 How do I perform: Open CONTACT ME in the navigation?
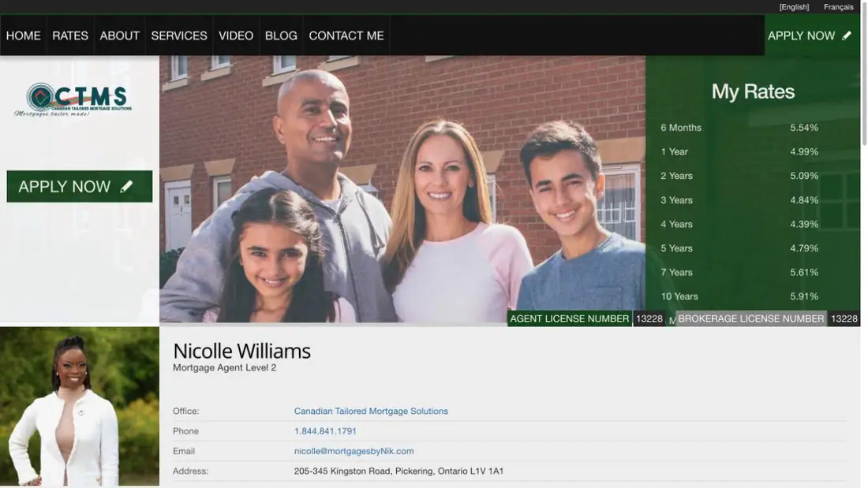(346, 35)
